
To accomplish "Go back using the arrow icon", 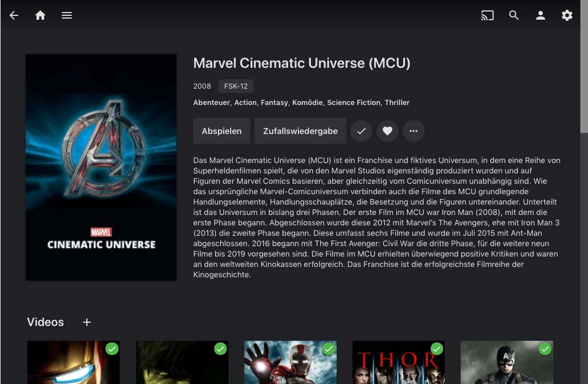I will (14, 15).
